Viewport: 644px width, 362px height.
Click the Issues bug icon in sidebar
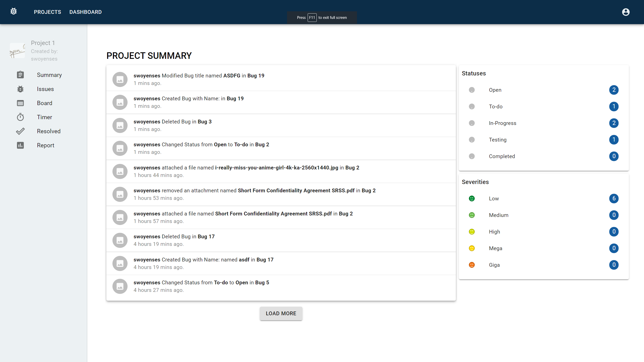click(x=20, y=89)
